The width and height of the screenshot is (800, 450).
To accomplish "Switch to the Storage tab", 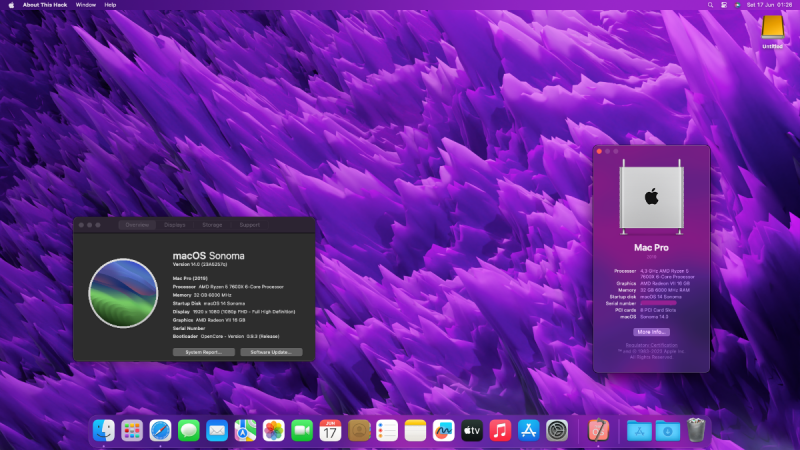I will pos(212,225).
